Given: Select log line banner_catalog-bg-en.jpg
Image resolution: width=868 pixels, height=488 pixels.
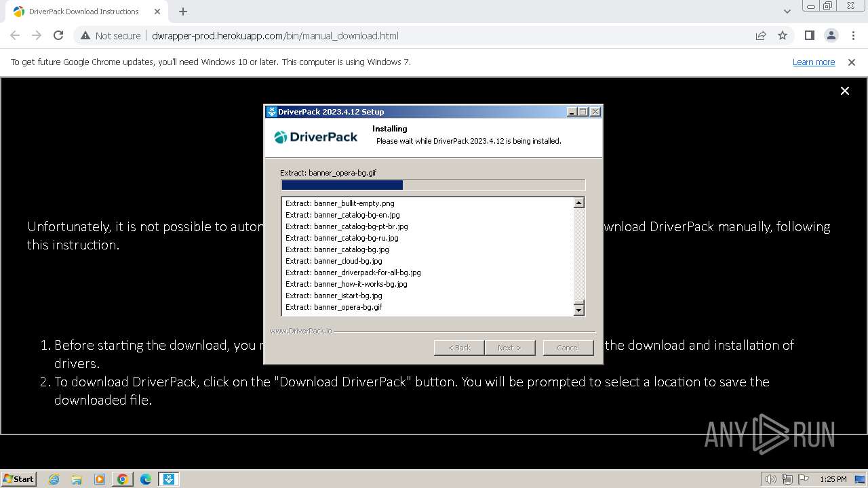Looking at the screenshot, I should point(342,215).
